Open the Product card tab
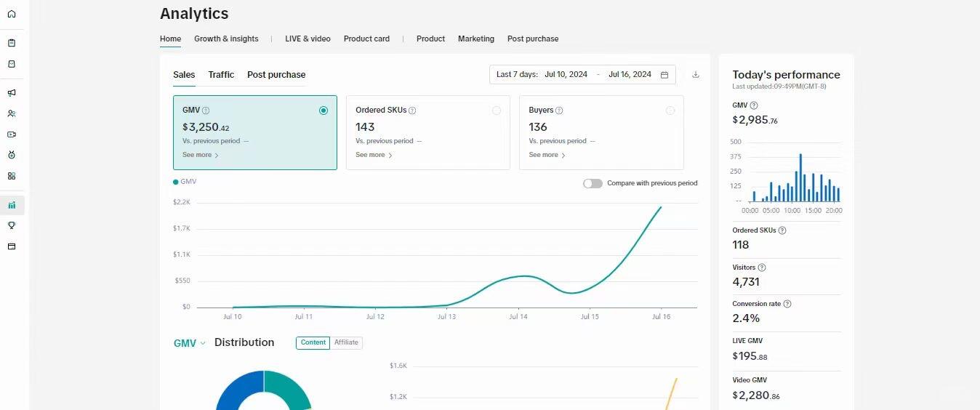 tap(366, 39)
